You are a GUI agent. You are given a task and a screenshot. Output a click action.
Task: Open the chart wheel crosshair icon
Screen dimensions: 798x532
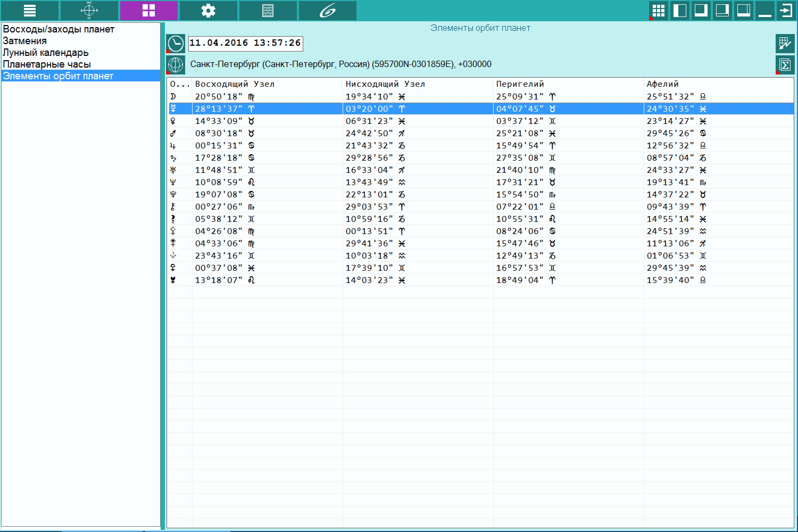coord(89,11)
